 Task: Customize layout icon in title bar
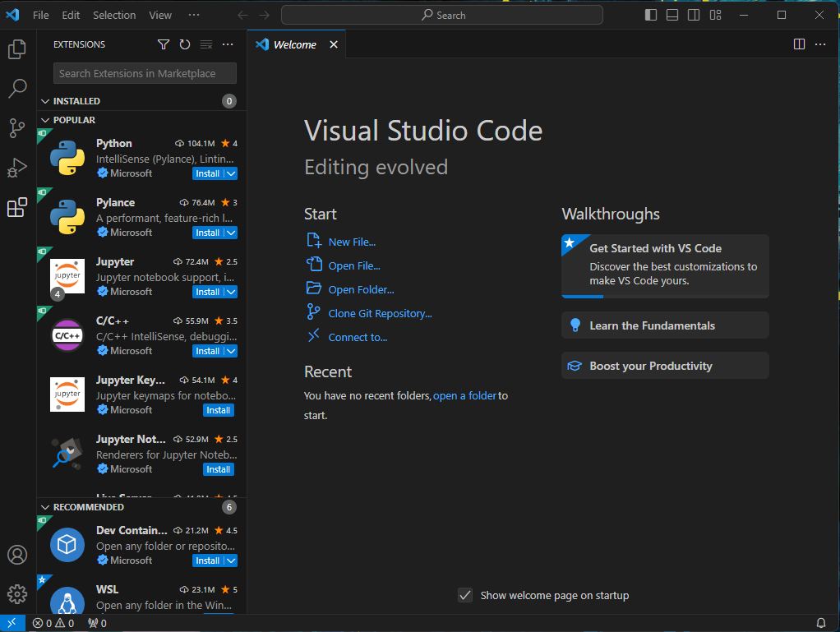tap(715, 15)
